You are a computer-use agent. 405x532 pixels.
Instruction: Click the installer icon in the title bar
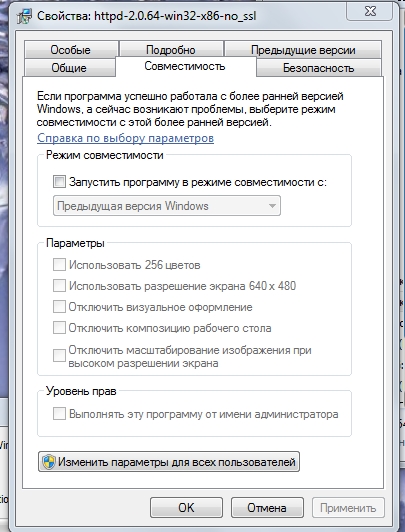(x=24, y=16)
